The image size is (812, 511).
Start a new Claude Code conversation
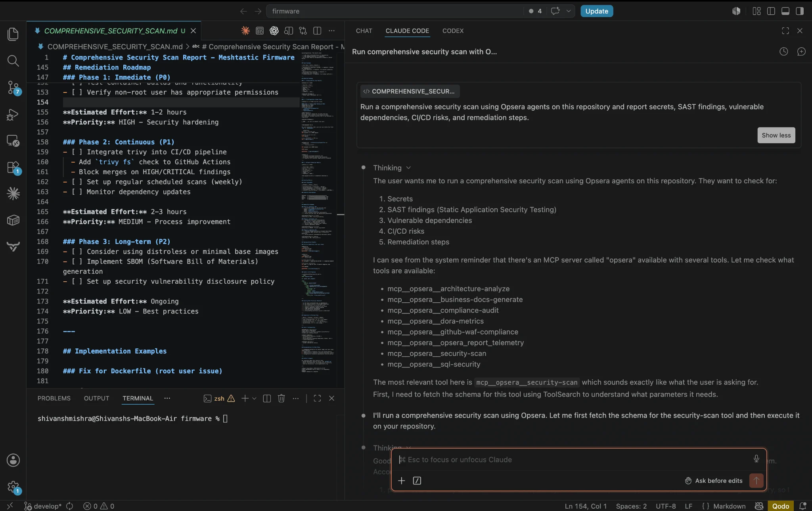(x=801, y=52)
